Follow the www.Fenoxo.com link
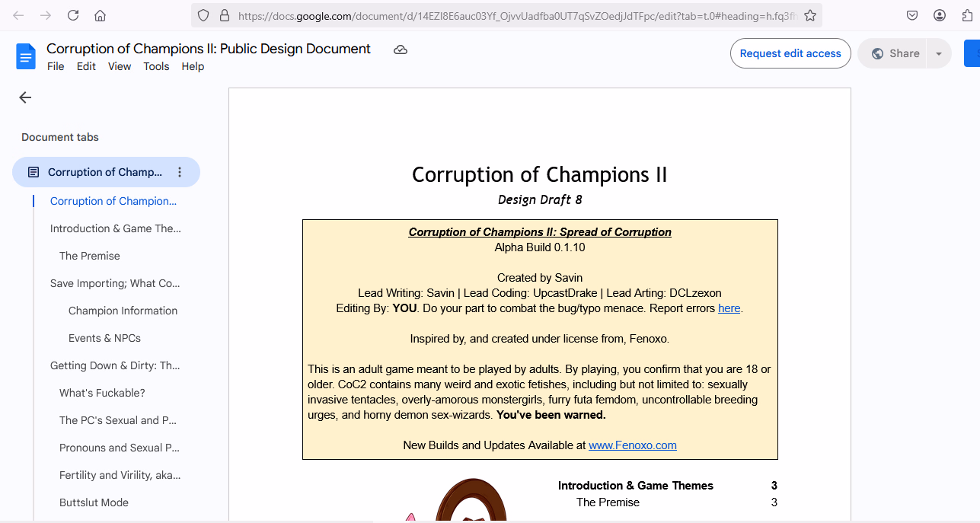 pos(632,445)
